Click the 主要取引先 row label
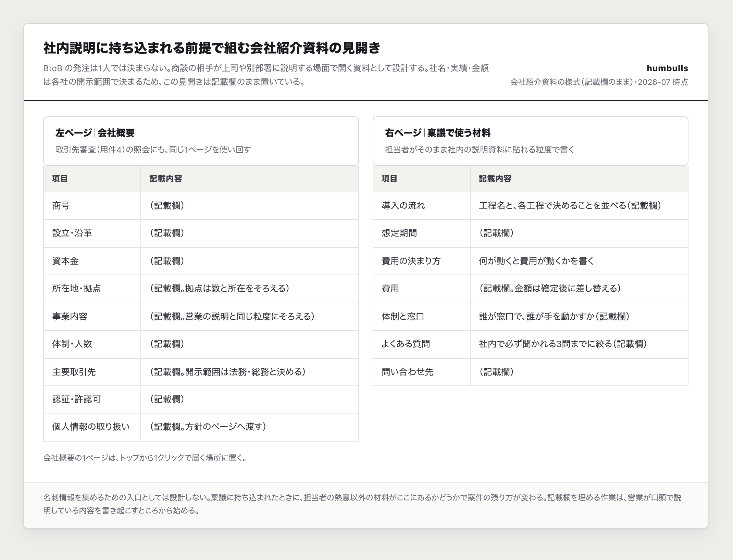The width and height of the screenshot is (733, 560). (x=74, y=372)
